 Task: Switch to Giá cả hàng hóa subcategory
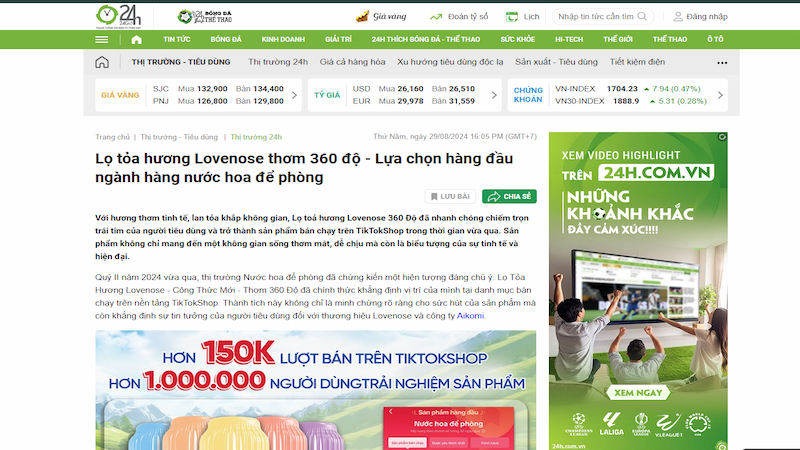tap(353, 62)
